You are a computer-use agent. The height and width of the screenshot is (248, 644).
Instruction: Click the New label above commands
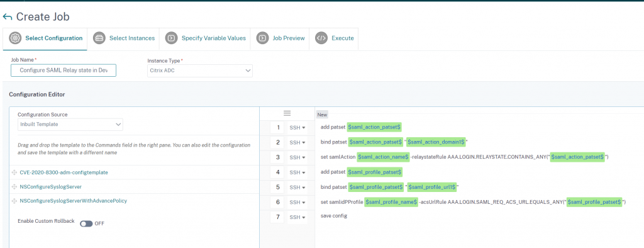(x=322, y=115)
